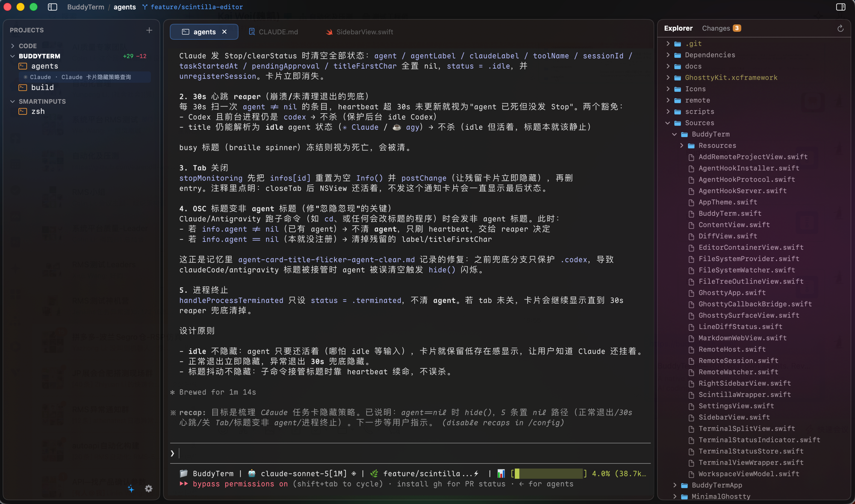Image resolution: width=855 pixels, height=504 pixels.
Task: Open TerminalStatusStore.swift file
Action: point(751,451)
